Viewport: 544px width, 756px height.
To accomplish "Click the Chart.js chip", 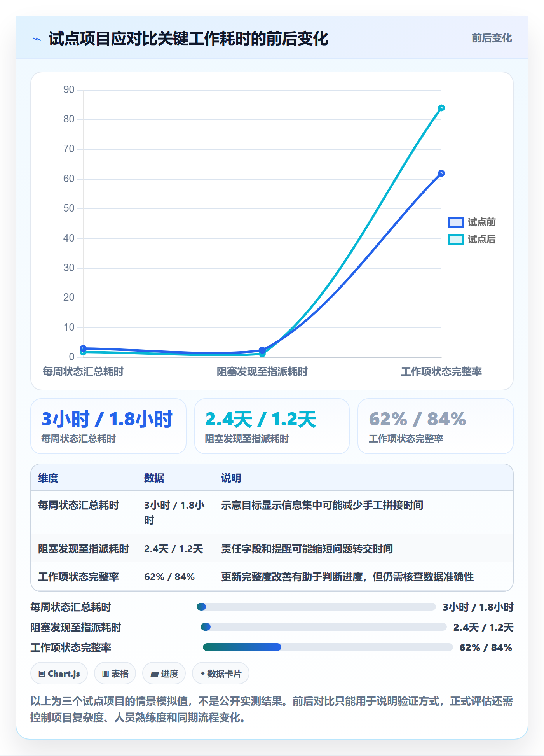I will click(59, 674).
